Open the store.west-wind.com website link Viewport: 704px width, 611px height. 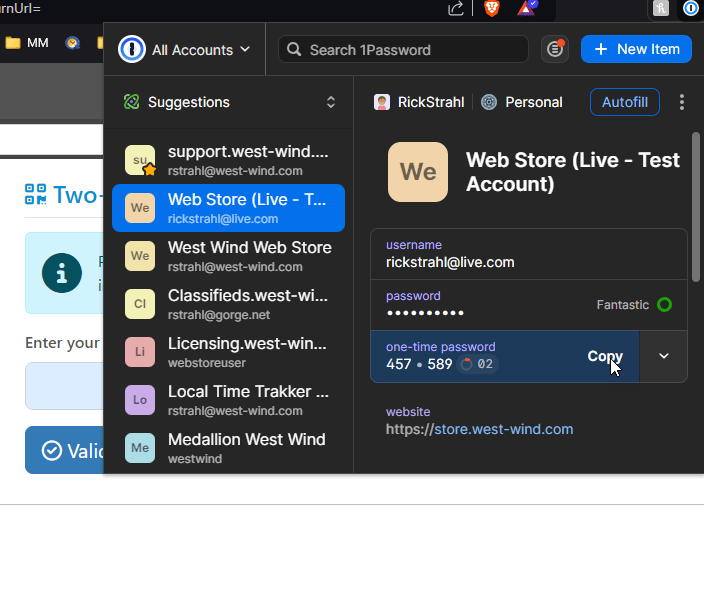tap(480, 429)
